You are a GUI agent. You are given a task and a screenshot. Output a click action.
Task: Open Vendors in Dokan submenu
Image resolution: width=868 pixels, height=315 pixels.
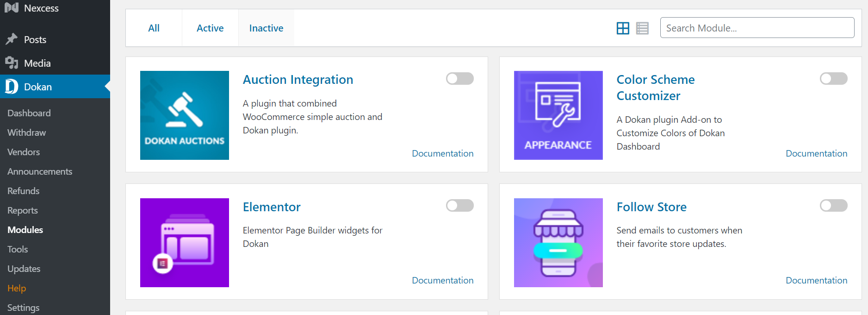pos(24,152)
